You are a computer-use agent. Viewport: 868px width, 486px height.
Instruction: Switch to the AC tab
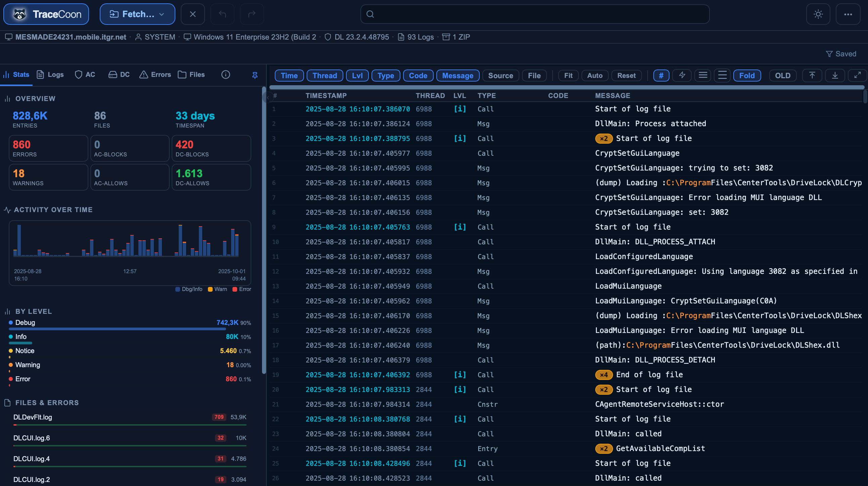(x=85, y=75)
